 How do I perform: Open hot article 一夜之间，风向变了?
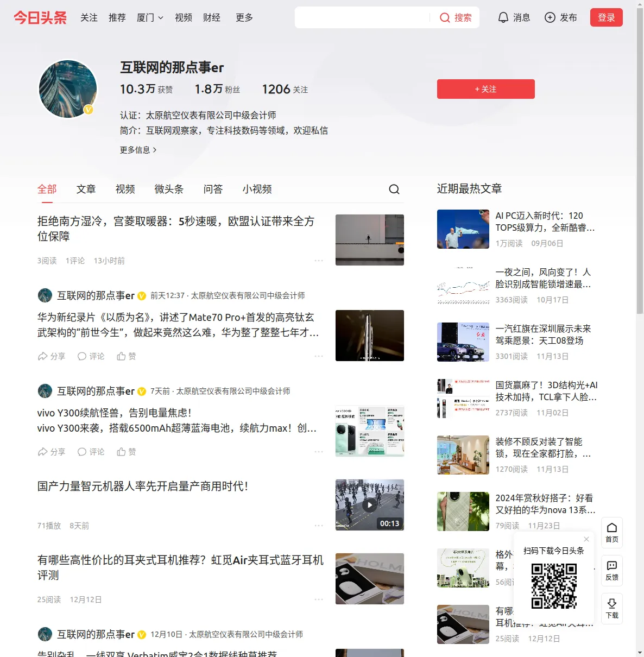pos(544,278)
